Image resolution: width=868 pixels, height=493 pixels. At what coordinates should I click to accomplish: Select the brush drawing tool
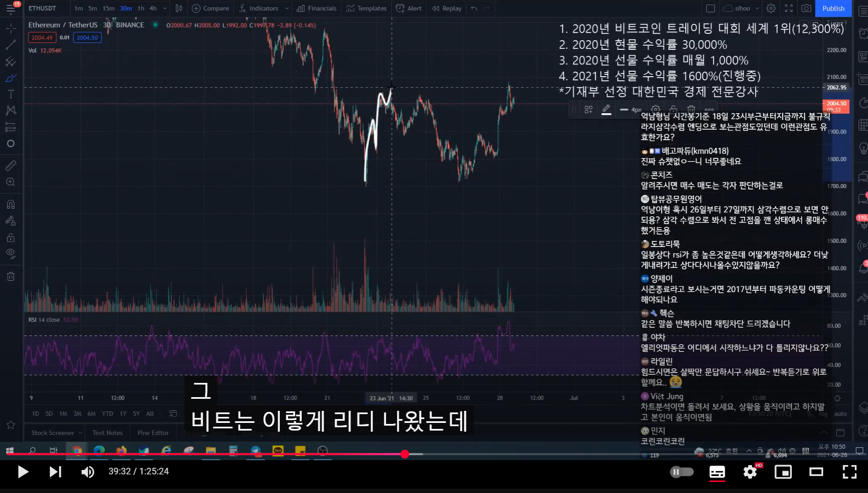pyautogui.click(x=10, y=78)
